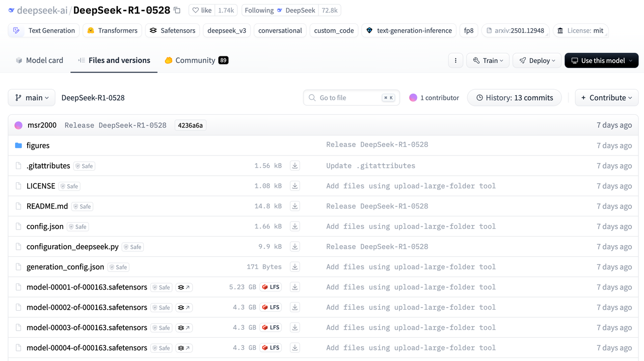Download configuration_deepseek.py
This screenshot has height=361, width=644.
point(295,247)
